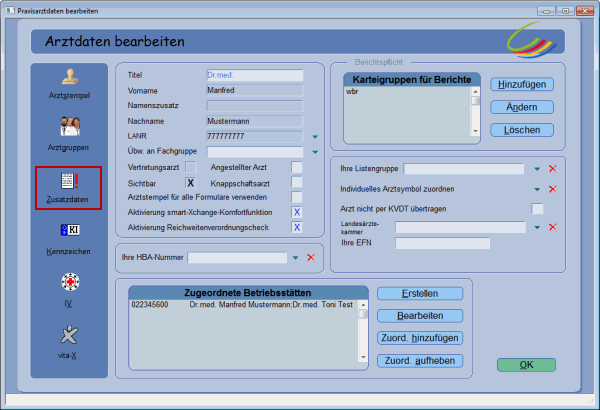This screenshot has height=410, width=600.
Task: Toggle Vertretungsarzt checkbox
Action: click(191, 167)
